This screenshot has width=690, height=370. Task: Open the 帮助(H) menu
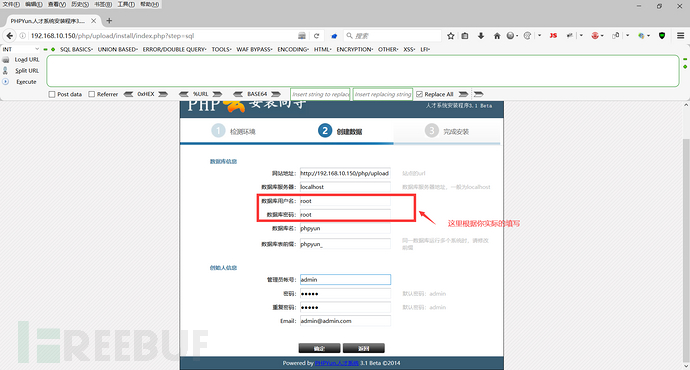click(149, 4)
